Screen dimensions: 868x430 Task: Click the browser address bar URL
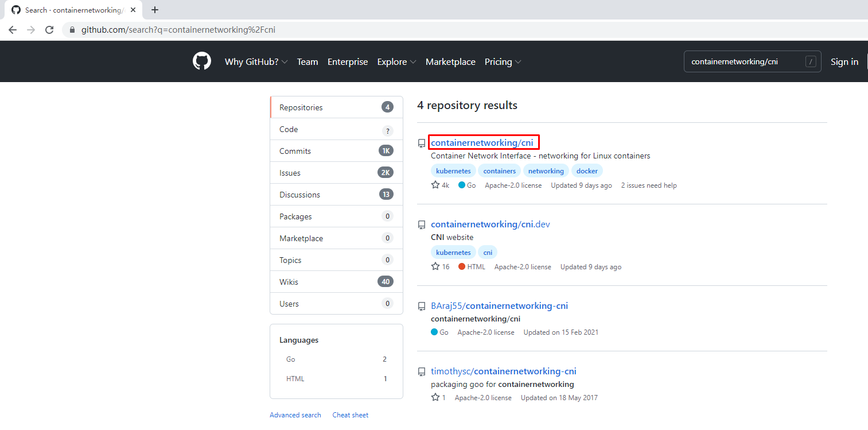click(x=178, y=30)
